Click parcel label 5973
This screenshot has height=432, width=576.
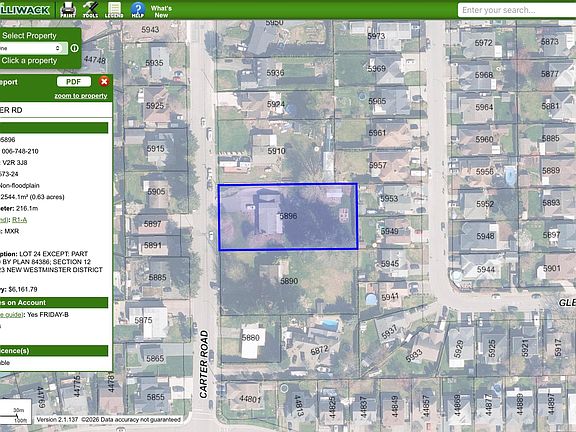[x=376, y=36]
